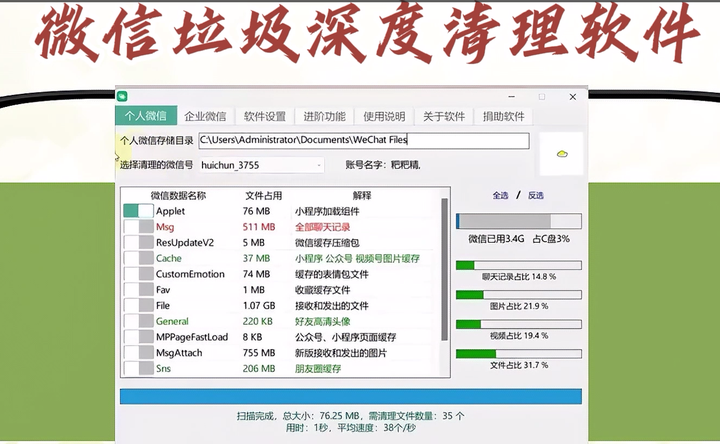
Task: Select the MPPageFastLoad row name
Action: point(192,337)
